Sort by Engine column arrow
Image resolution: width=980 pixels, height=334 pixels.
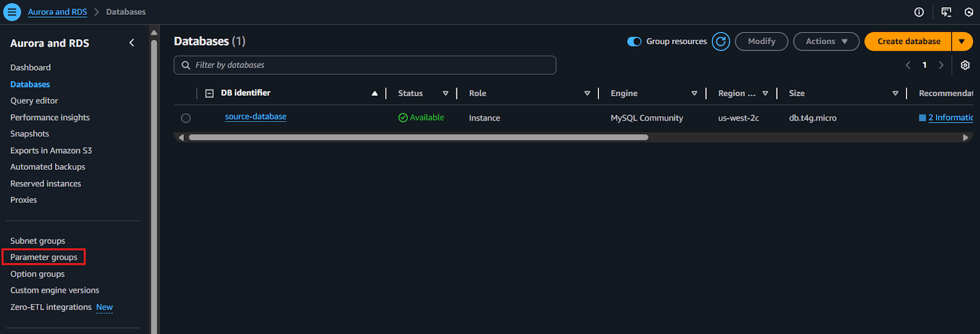pos(694,93)
